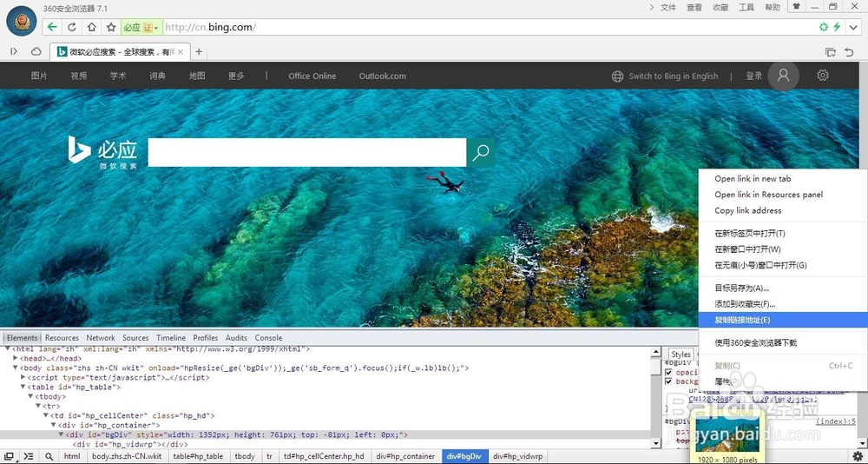868x464 pixels.
Task: Open the Styles sidebar tab
Action: point(681,355)
